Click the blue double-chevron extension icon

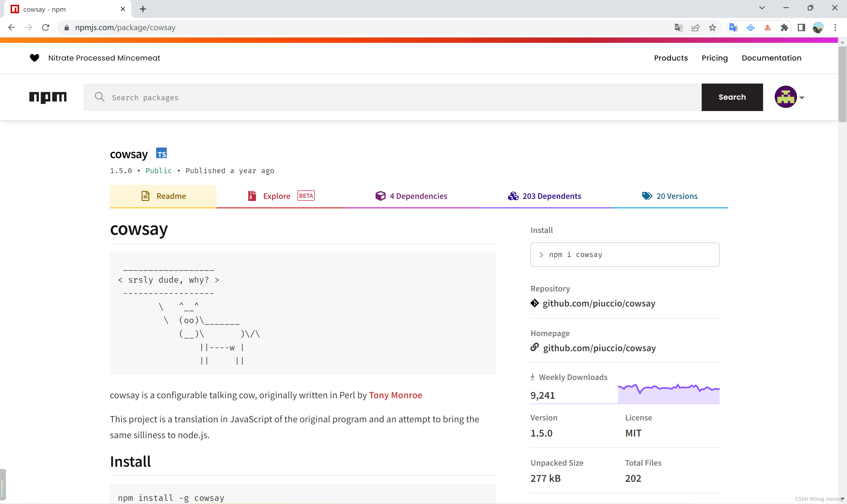pyautogui.click(x=750, y=28)
